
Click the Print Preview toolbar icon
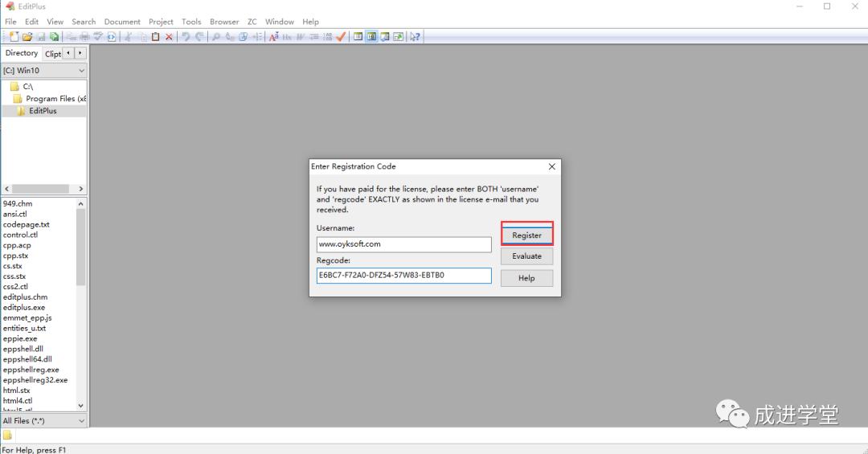(72, 36)
